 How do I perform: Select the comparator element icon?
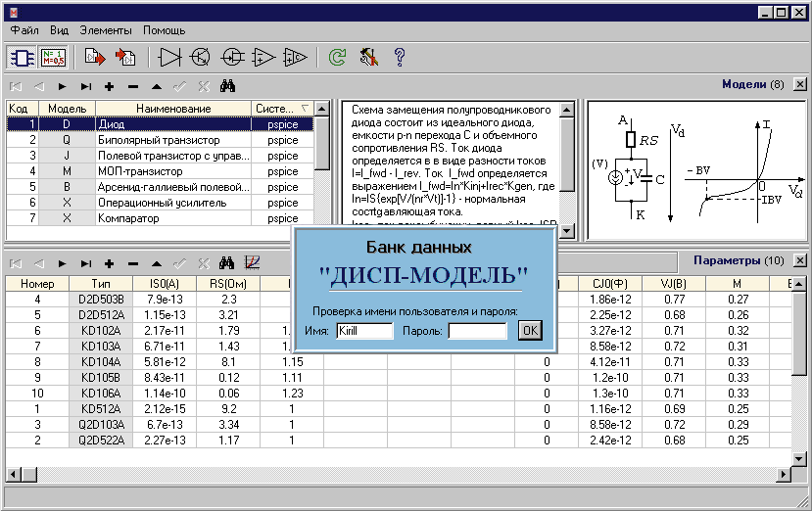tap(295, 58)
